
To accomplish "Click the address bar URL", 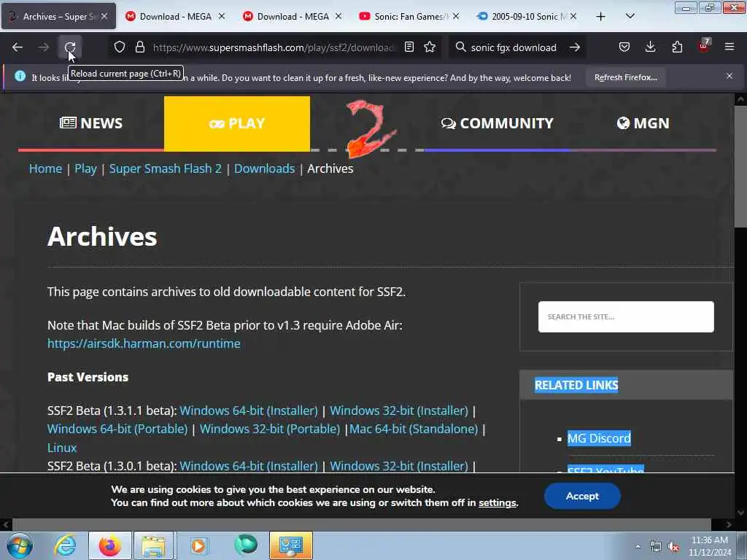I will pyautogui.click(x=274, y=47).
